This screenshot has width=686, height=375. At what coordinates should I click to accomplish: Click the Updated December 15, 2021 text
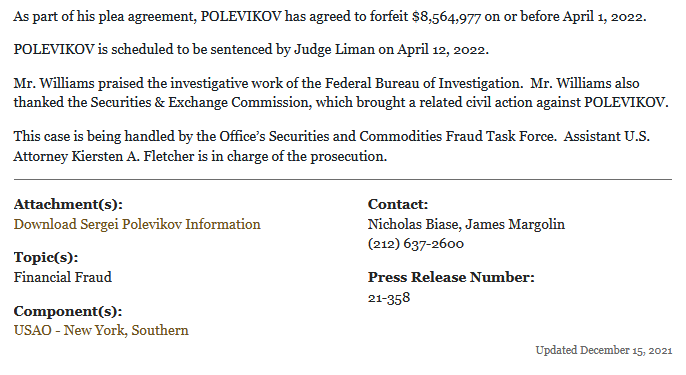coord(604,350)
